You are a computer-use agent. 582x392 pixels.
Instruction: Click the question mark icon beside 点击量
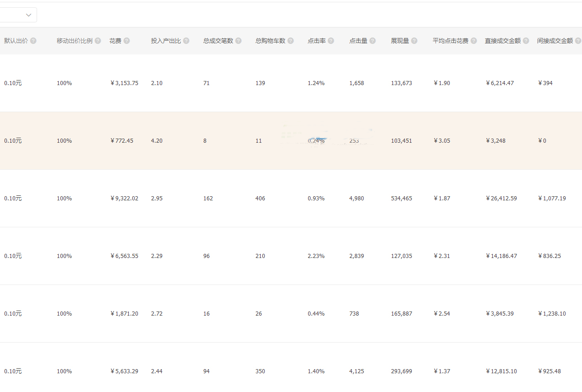pos(373,41)
